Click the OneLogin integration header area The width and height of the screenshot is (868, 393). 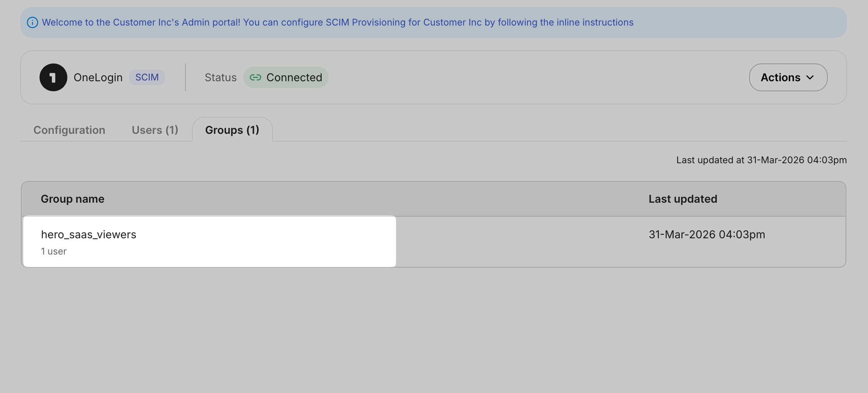[98, 77]
